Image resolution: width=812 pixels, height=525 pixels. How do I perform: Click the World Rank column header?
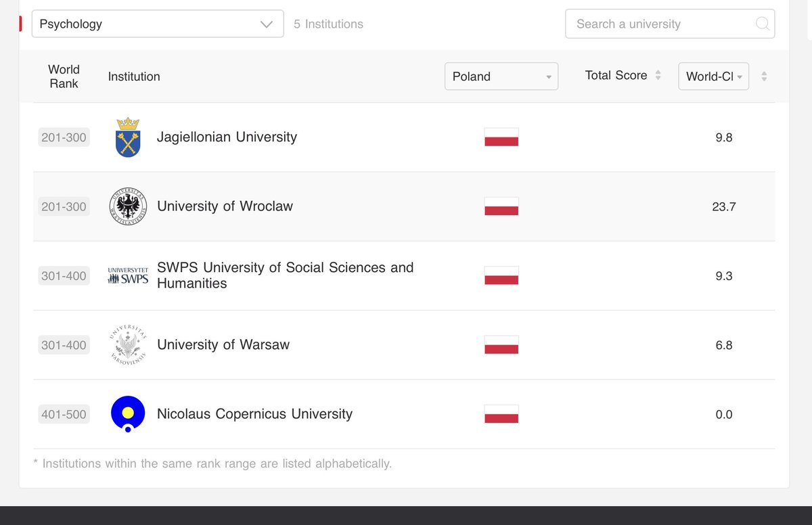click(64, 76)
